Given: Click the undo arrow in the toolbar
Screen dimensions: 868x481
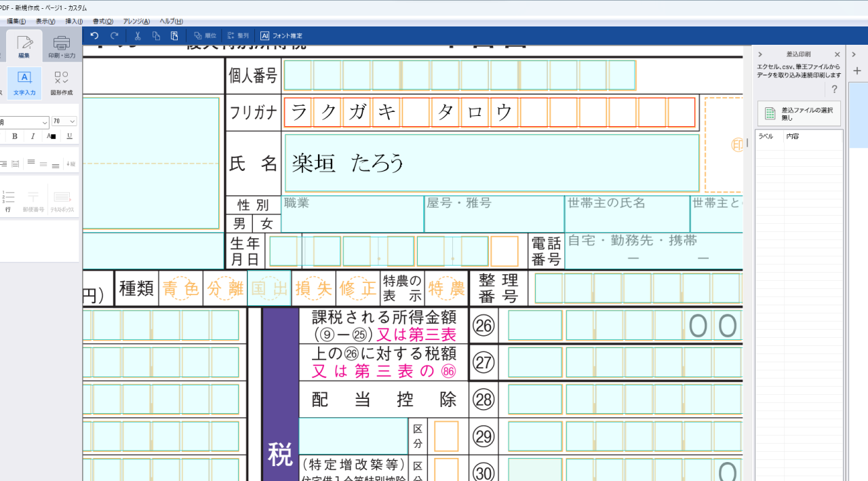Looking at the screenshot, I should tap(94, 36).
